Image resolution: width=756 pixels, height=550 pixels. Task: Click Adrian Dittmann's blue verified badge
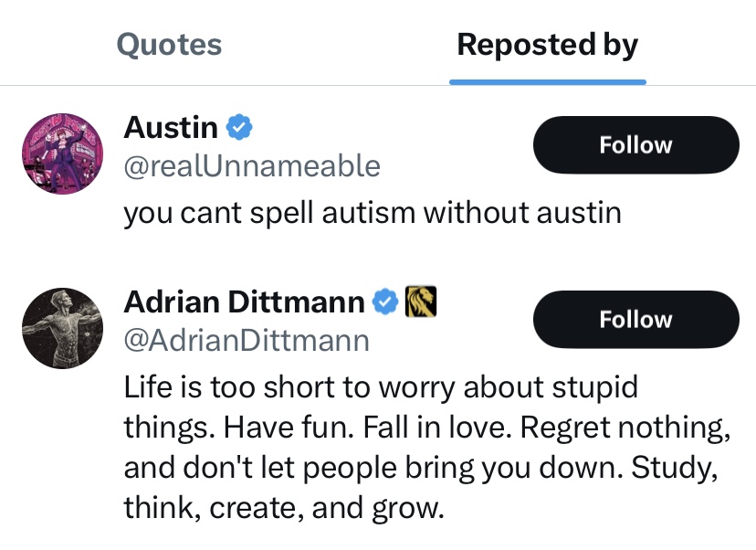tap(387, 301)
